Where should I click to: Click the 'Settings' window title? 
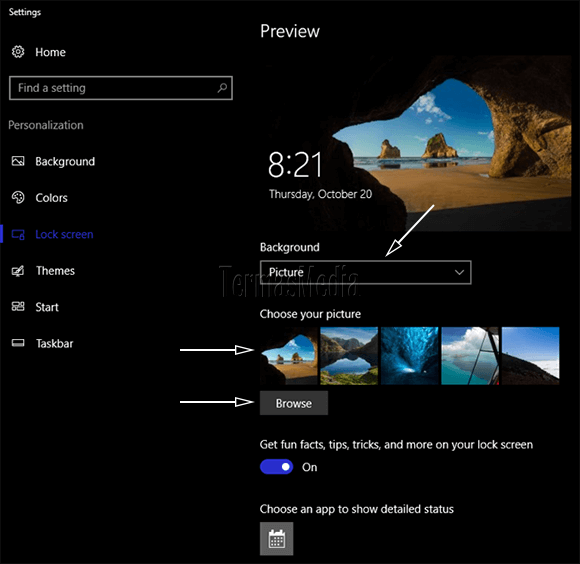coord(25,12)
